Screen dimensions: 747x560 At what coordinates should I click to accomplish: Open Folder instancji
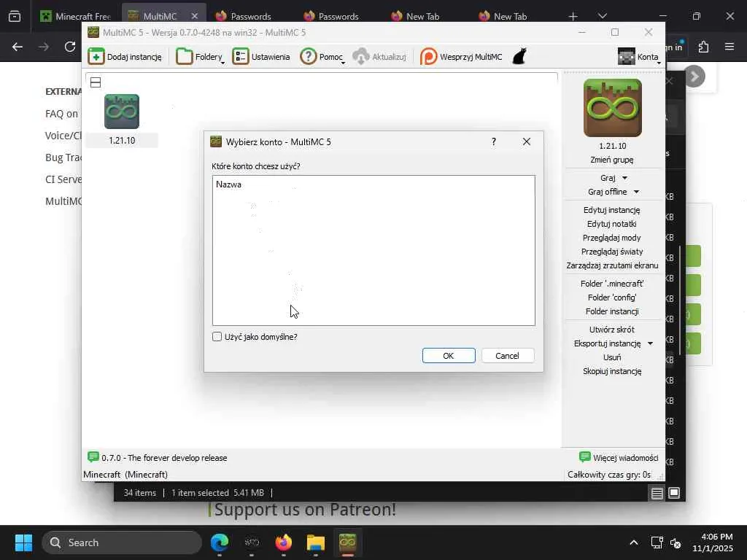pos(612,311)
